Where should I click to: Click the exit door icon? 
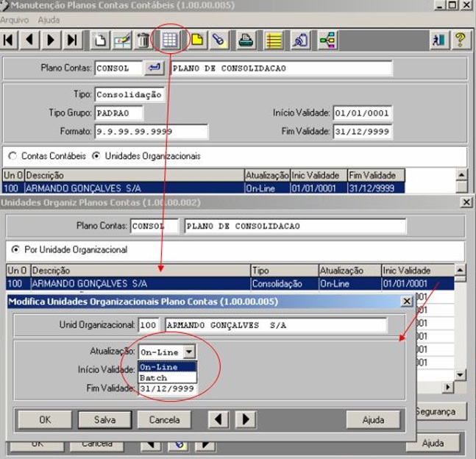(x=439, y=40)
